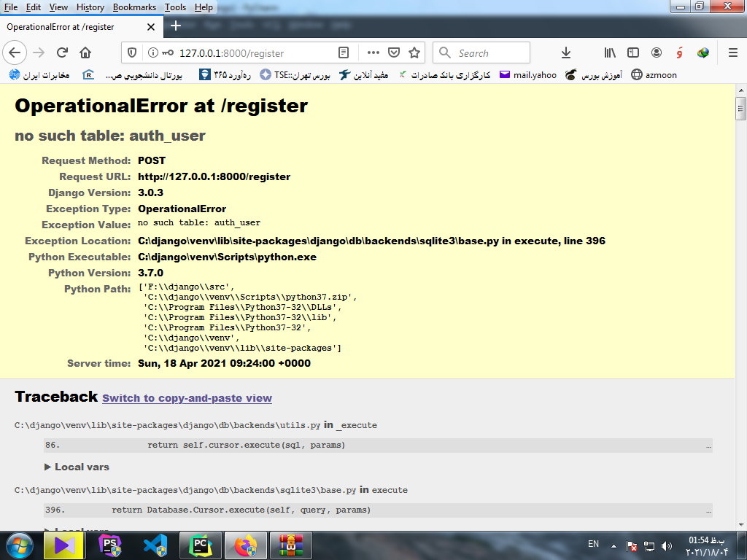Open the آموزش بورس bookmark
This screenshot has width=747, height=560.
click(594, 75)
